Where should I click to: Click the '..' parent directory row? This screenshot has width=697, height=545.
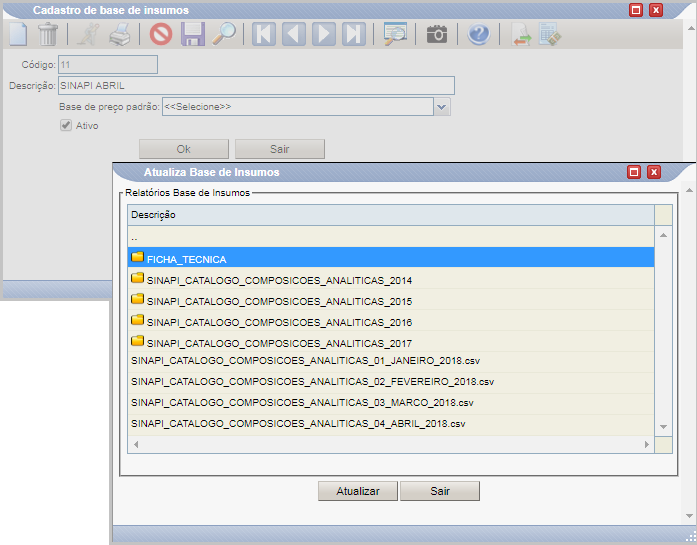(391, 237)
